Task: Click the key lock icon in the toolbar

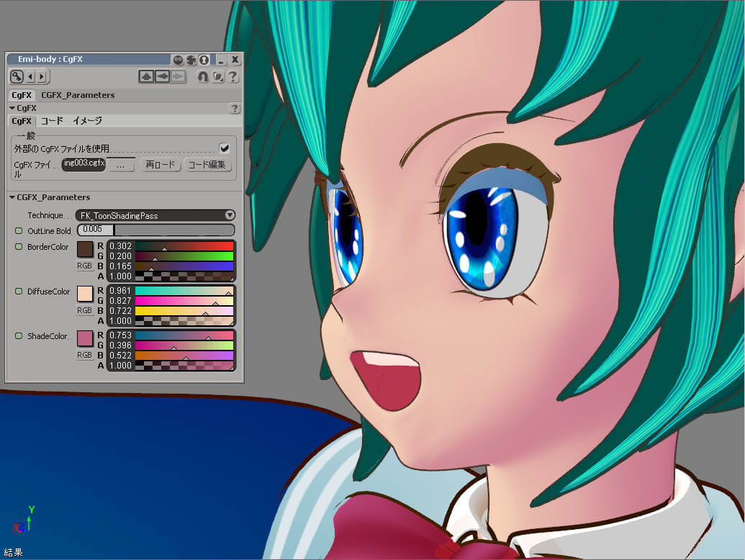Action: click(17, 76)
